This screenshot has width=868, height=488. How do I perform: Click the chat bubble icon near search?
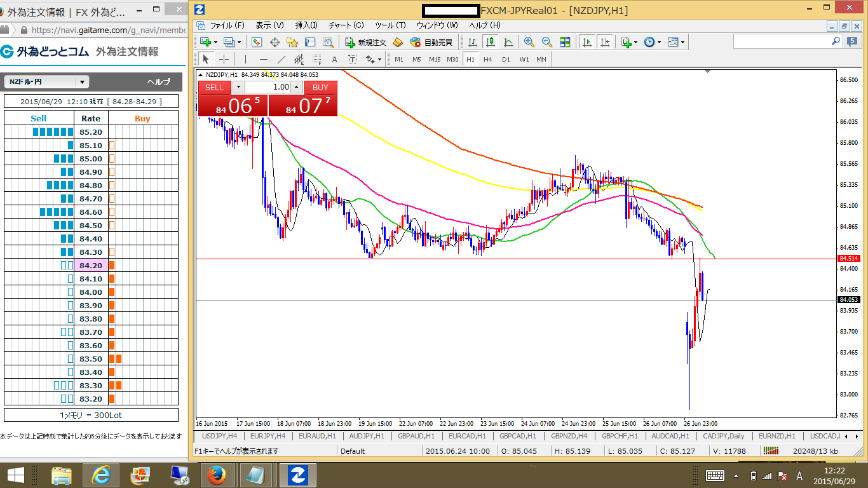853,41
